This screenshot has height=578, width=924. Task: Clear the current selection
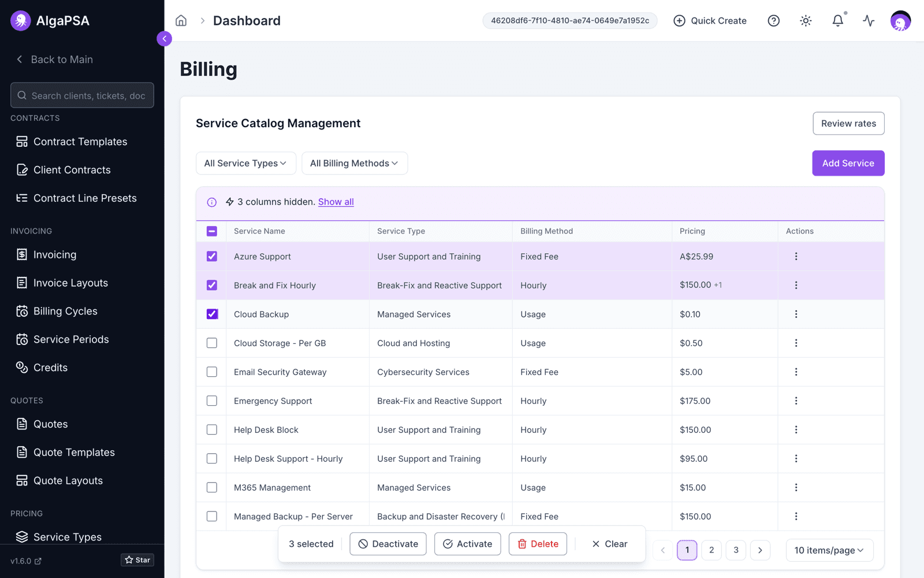(609, 544)
